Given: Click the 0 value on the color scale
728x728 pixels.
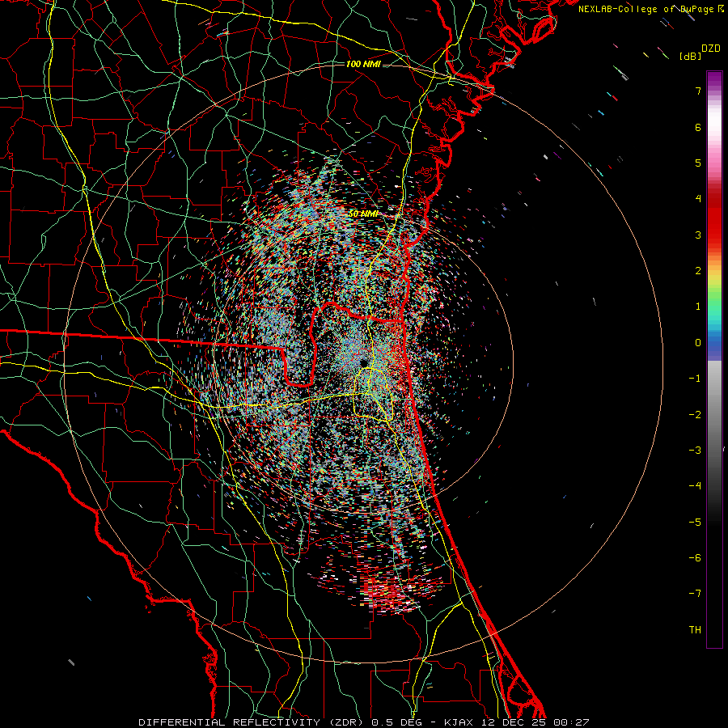Looking at the screenshot, I should [x=698, y=343].
